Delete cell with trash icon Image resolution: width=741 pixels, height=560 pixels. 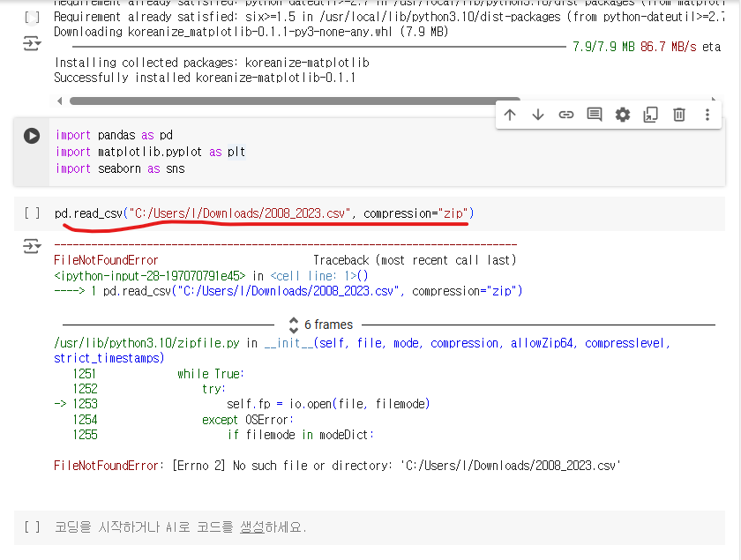[679, 115]
